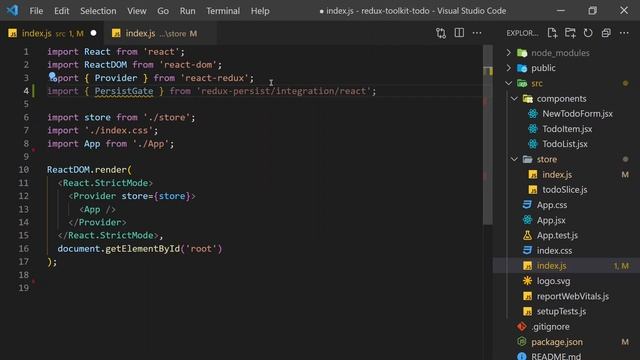
Task: Open setupTests.js file
Action: coord(561,311)
